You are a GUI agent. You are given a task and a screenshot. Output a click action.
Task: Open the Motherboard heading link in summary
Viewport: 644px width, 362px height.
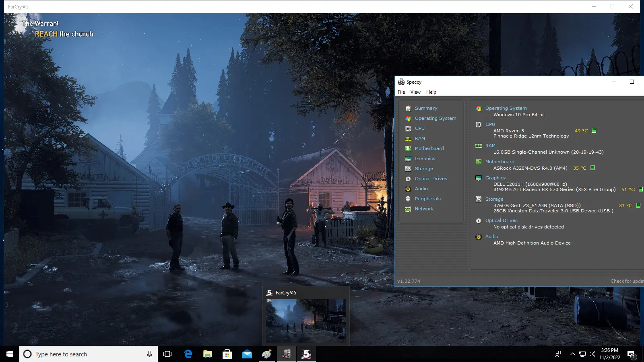pyautogui.click(x=500, y=162)
